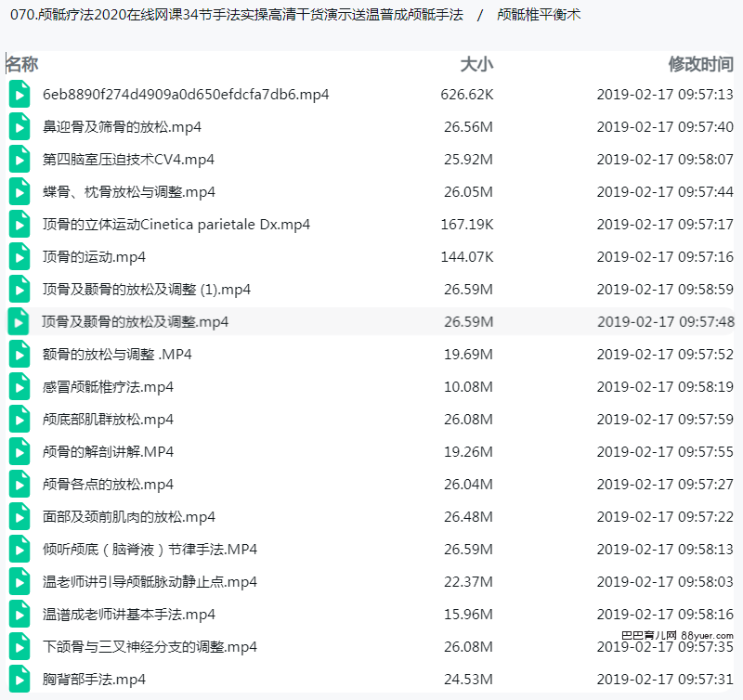The image size is (743, 700).
Task: Click the icon next to 温谱成老师讲基本手法.mp4
Action: pyautogui.click(x=20, y=615)
